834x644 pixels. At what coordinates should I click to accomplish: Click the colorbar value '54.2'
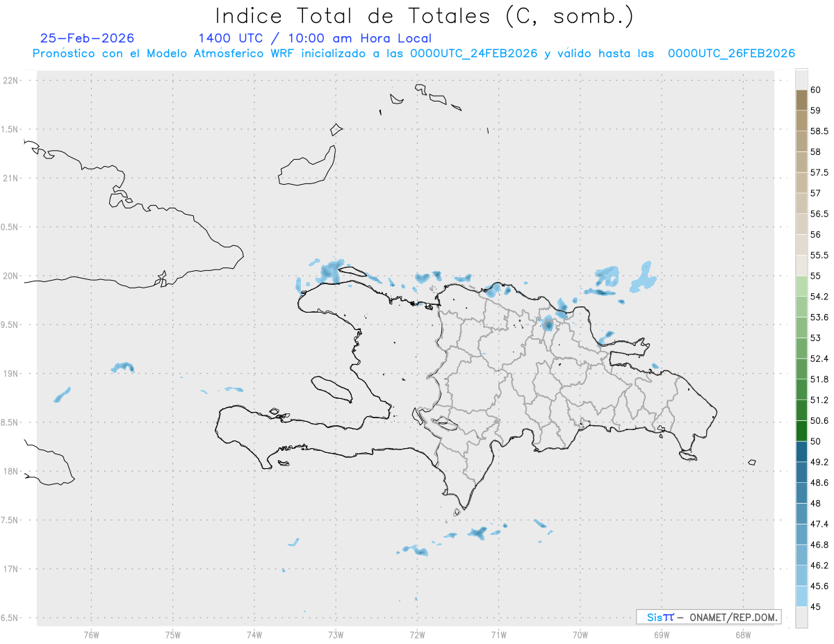click(x=819, y=297)
